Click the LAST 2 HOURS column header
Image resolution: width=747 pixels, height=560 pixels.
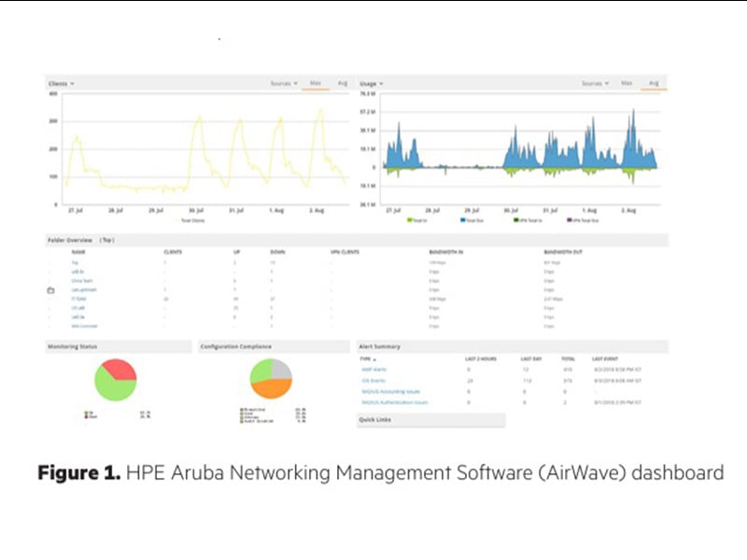pyautogui.click(x=481, y=359)
